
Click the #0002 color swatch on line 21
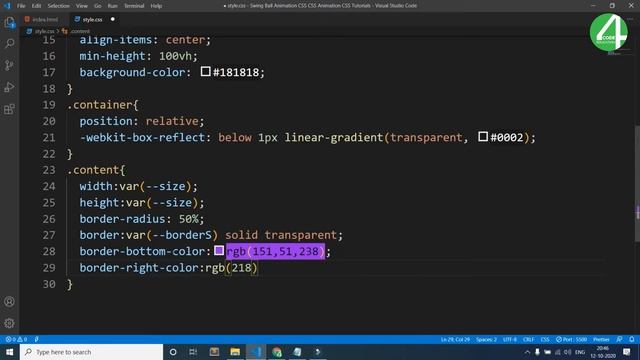tap(483, 136)
